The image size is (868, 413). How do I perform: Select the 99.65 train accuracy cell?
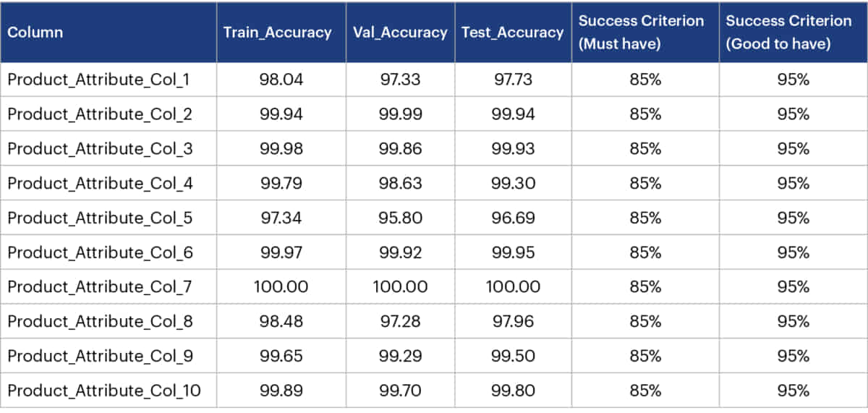(281, 356)
